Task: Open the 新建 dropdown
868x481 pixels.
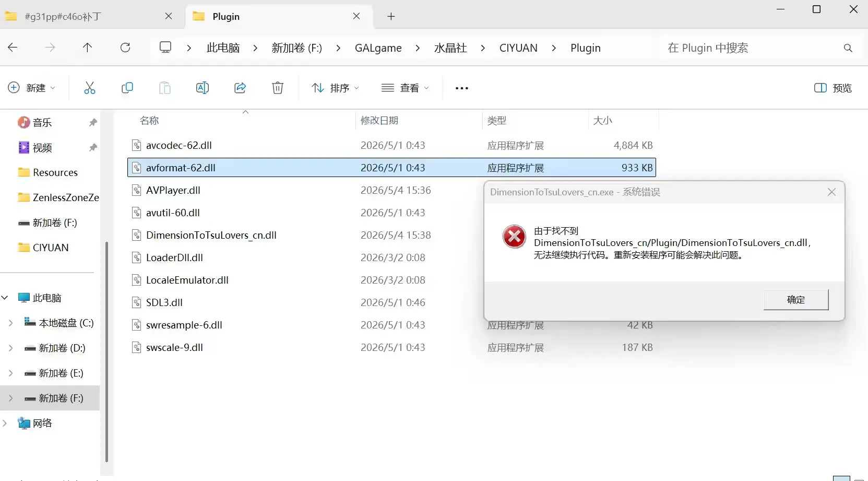Action: click(x=31, y=88)
